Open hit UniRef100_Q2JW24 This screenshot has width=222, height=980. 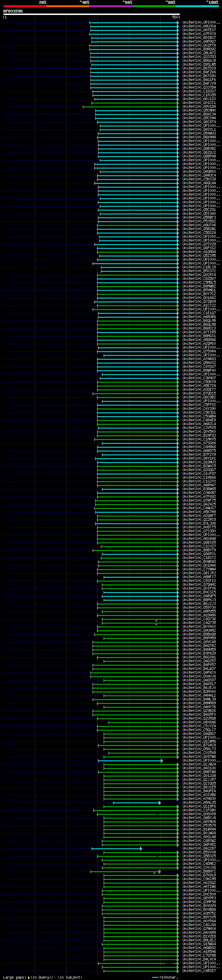coord(199,765)
